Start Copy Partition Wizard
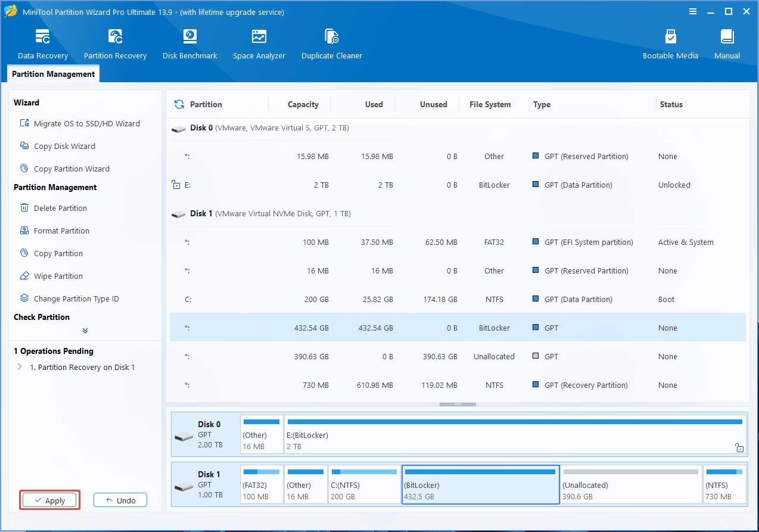Viewport: 759px width, 532px height. pos(65,169)
